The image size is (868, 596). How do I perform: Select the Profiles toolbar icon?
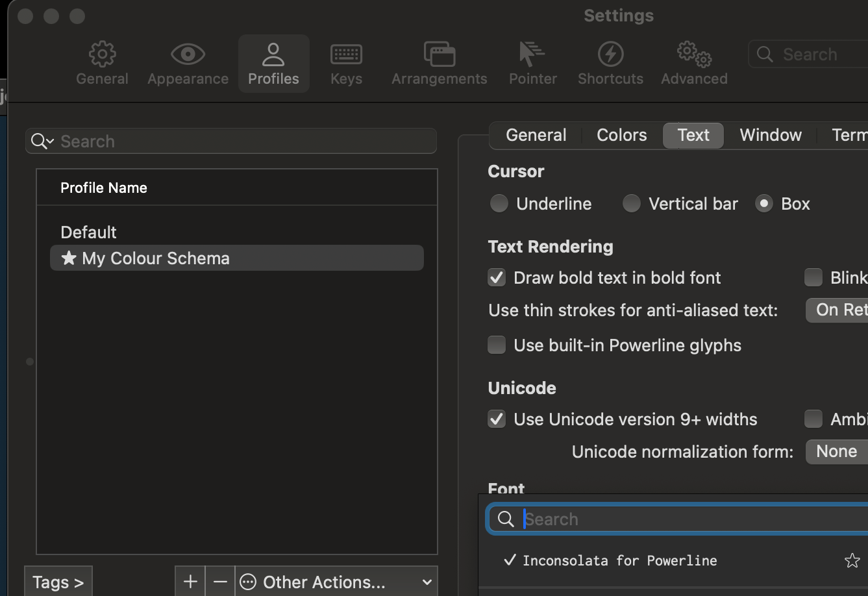click(x=273, y=64)
